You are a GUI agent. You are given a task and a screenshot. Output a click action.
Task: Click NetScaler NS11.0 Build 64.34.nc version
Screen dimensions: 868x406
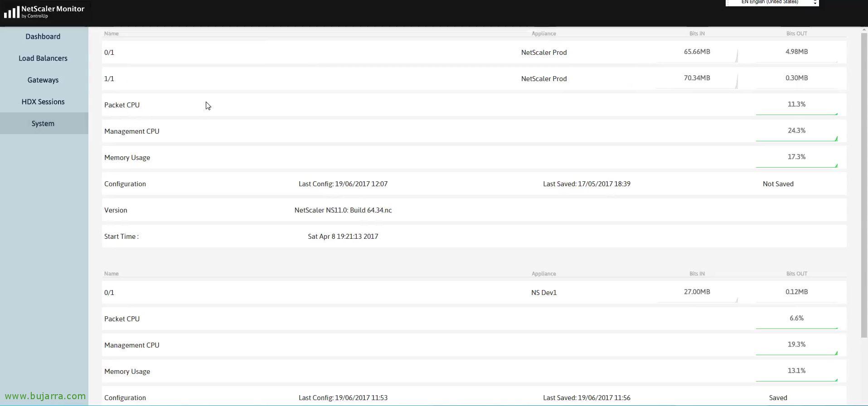pos(343,210)
